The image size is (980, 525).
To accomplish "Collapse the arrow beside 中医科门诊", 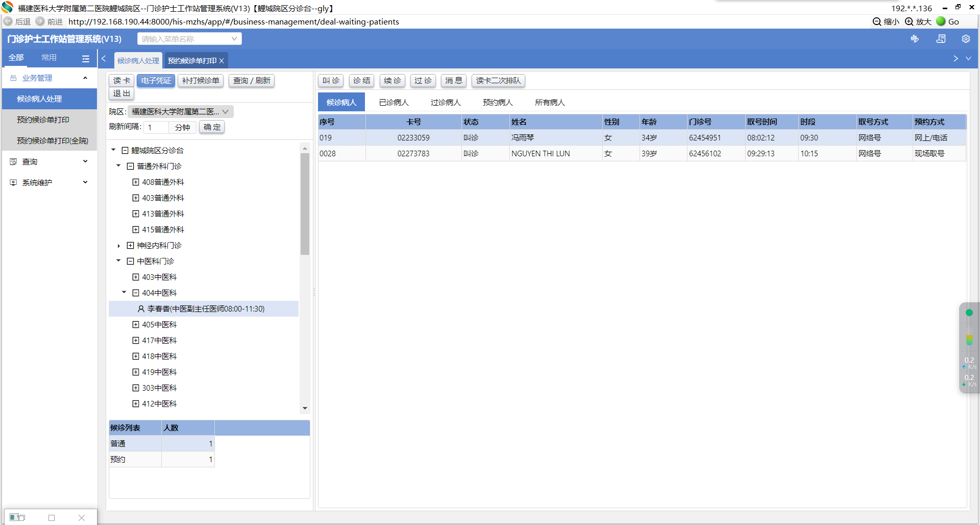I will pyautogui.click(x=119, y=261).
